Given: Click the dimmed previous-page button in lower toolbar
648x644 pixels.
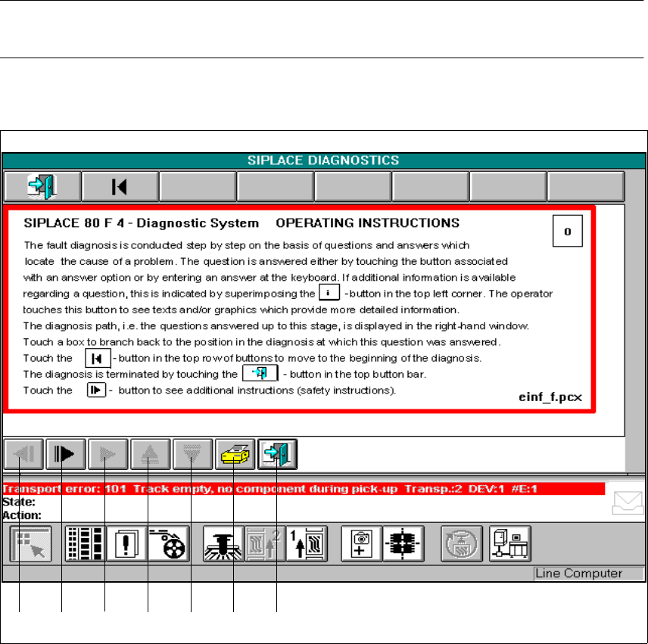Looking at the screenshot, I should (x=23, y=454).
